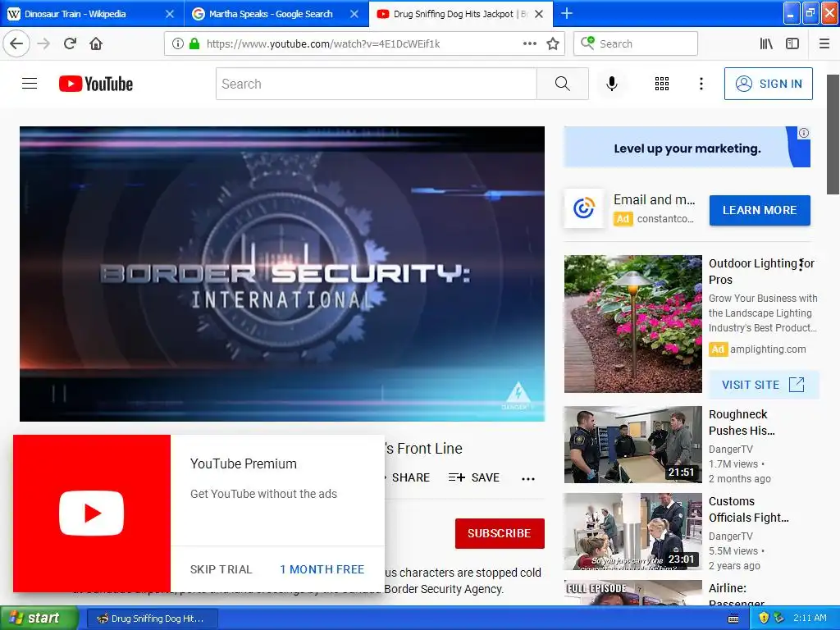Open the YouTube apps grid icon
840x630 pixels.
(x=662, y=84)
